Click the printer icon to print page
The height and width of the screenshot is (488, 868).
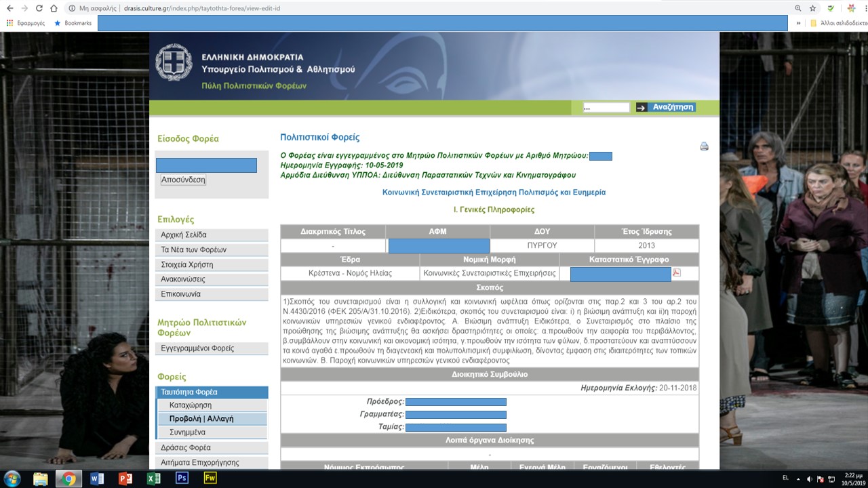pos(704,146)
